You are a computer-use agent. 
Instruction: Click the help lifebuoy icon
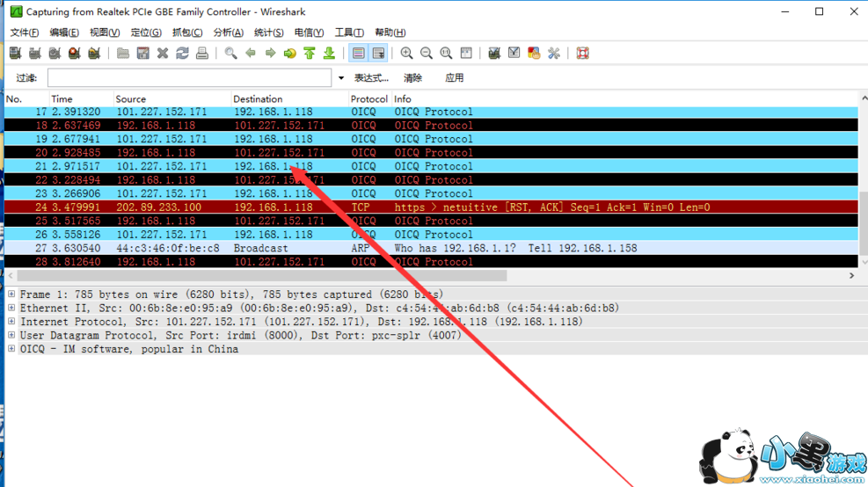click(x=582, y=54)
